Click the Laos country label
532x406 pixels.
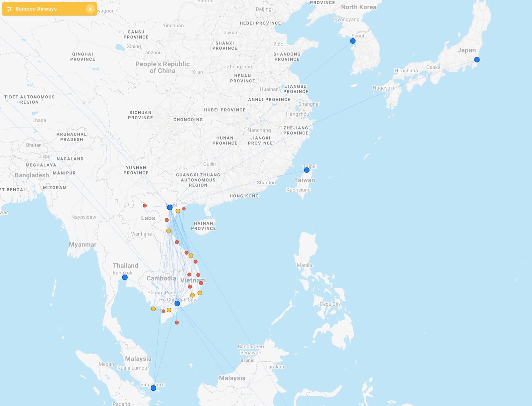148,218
